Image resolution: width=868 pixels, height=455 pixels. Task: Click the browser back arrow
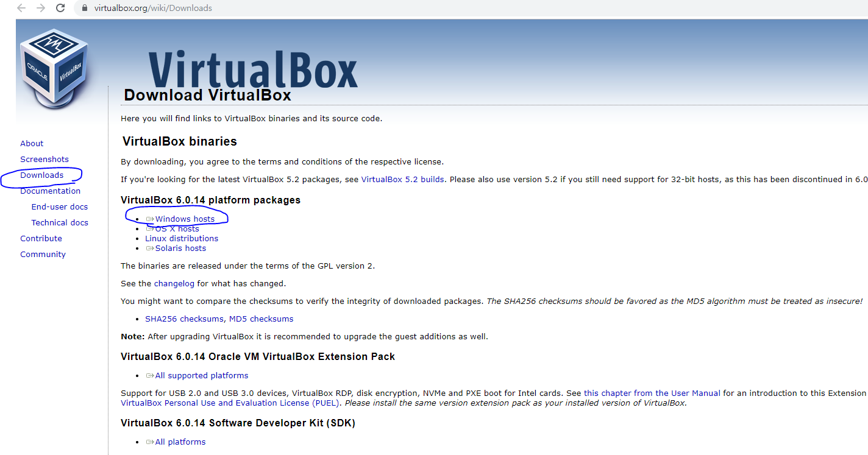21,8
